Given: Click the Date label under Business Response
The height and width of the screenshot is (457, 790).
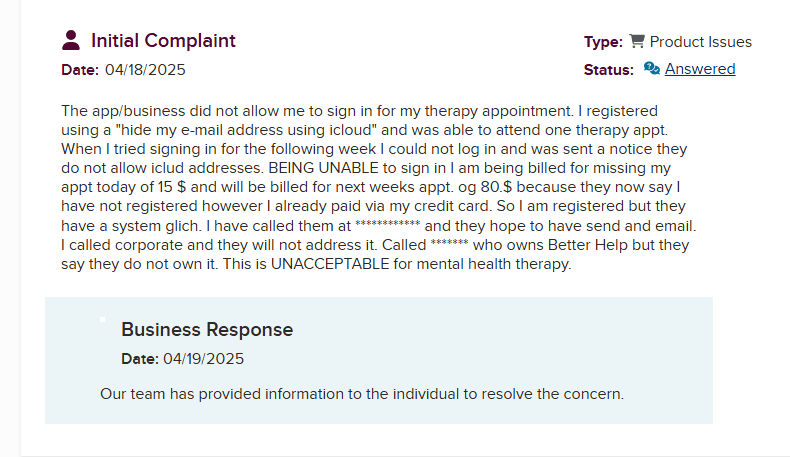Looking at the screenshot, I should point(139,359).
